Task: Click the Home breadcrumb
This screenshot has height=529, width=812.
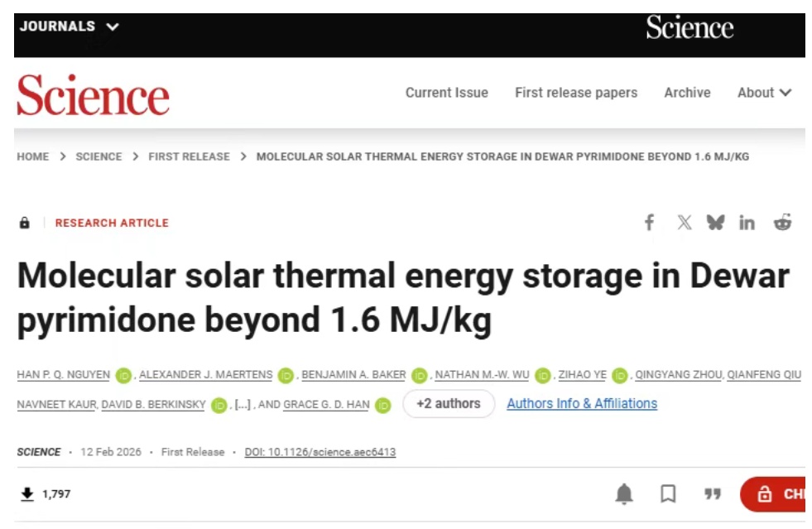Action: (x=33, y=156)
